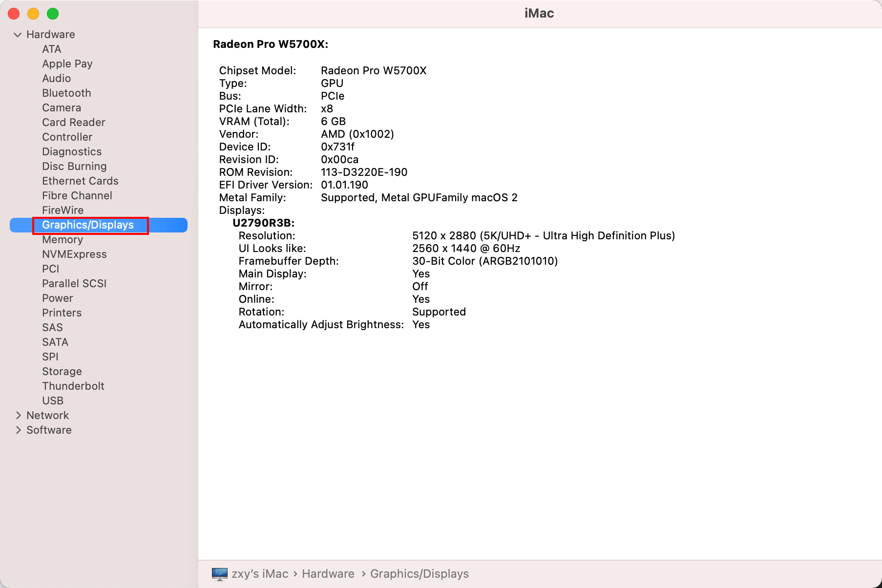Select Graphics/Displays in the sidebar

(99, 225)
